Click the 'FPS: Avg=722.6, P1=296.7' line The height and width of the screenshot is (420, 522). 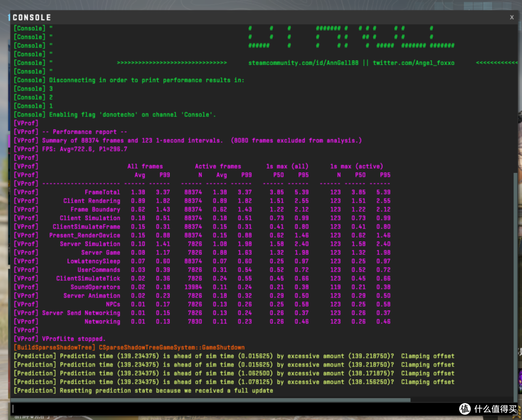click(70, 149)
